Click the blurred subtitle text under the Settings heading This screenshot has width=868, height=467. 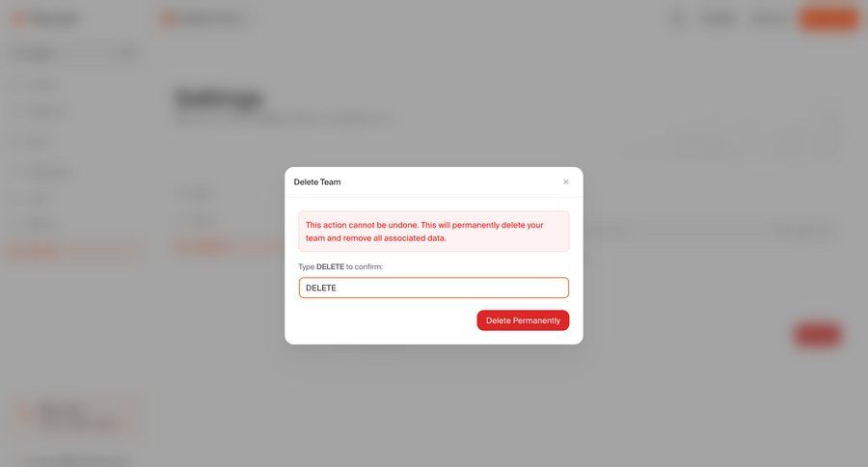tap(284, 118)
